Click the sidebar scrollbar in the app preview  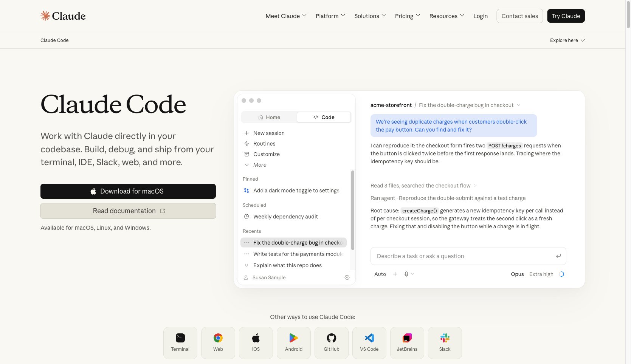[353, 210]
